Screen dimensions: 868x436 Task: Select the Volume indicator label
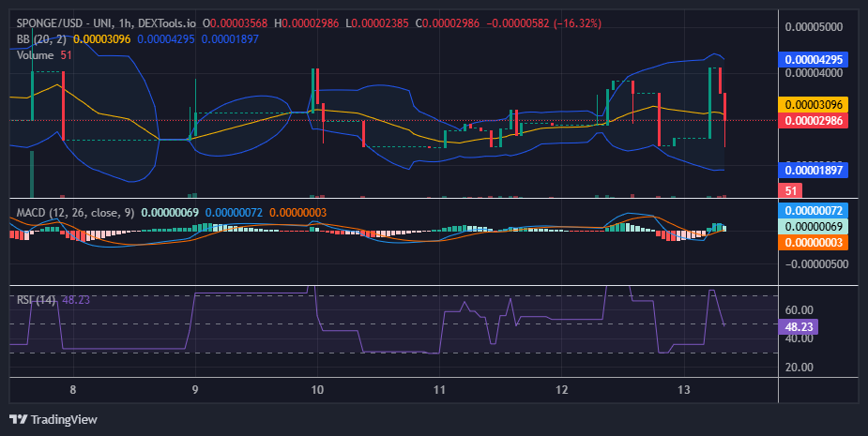tap(35, 55)
